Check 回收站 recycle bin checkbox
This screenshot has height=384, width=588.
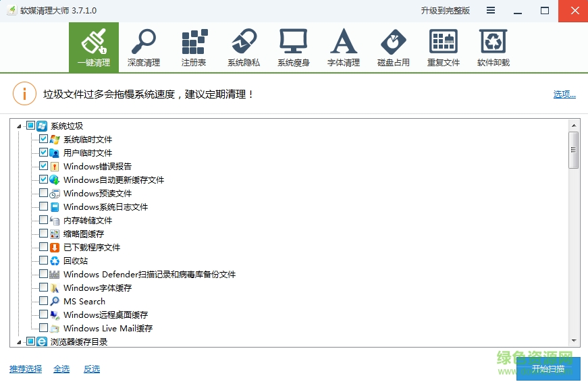tap(43, 260)
